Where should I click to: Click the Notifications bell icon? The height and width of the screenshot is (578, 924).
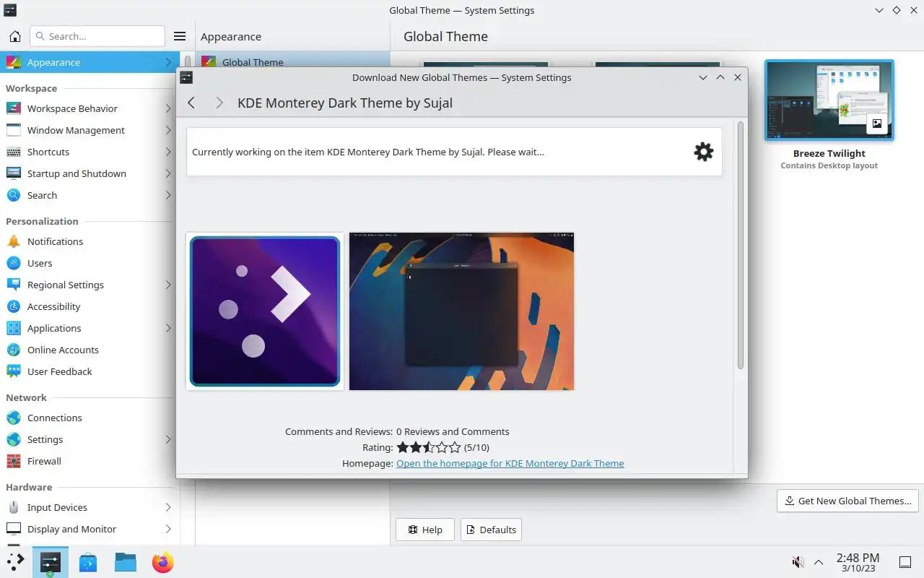(14, 241)
